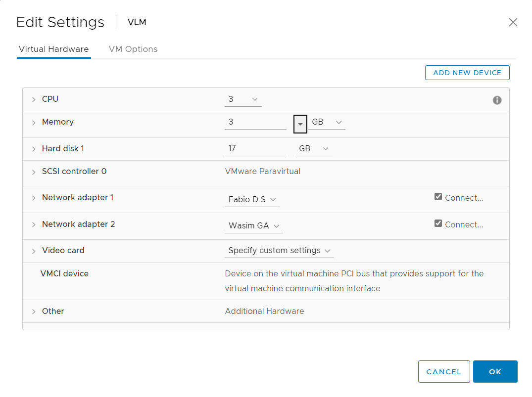Click the Hard disk size input field
The width and height of the screenshot is (532, 397).
coord(255,148)
